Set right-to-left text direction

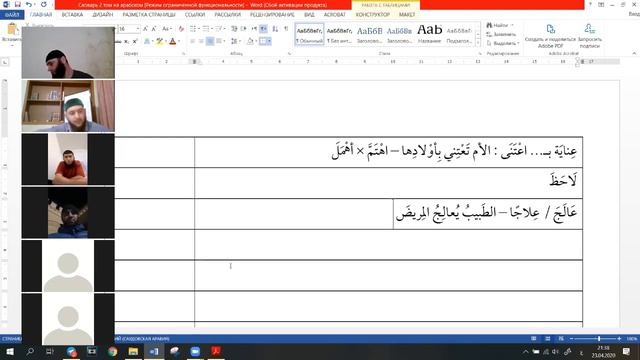(x=264, y=29)
